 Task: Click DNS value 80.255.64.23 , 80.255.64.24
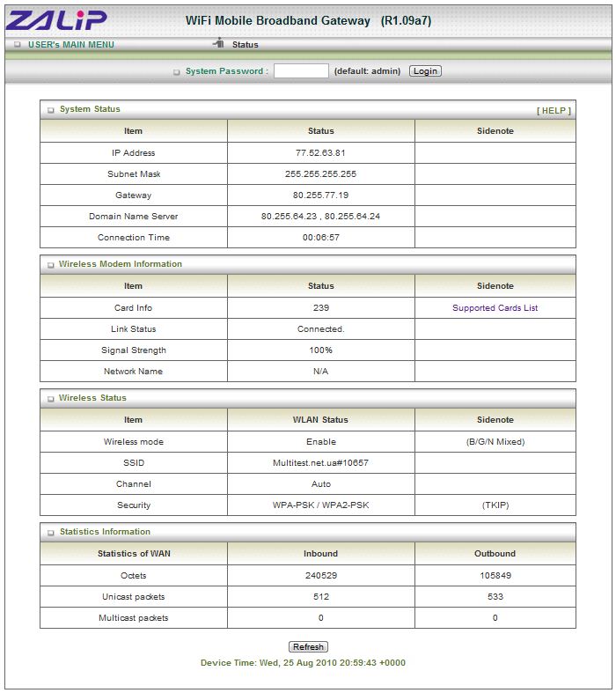(x=320, y=217)
